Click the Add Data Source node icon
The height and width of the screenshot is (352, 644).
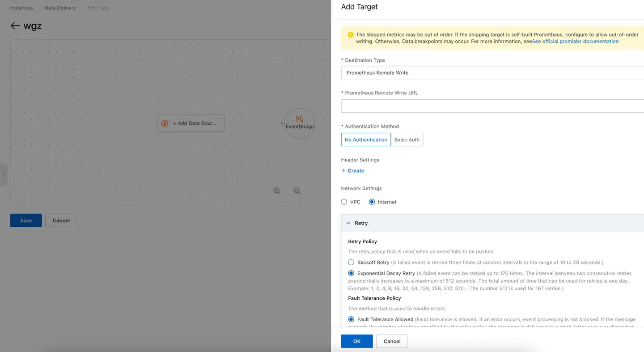[x=165, y=123]
